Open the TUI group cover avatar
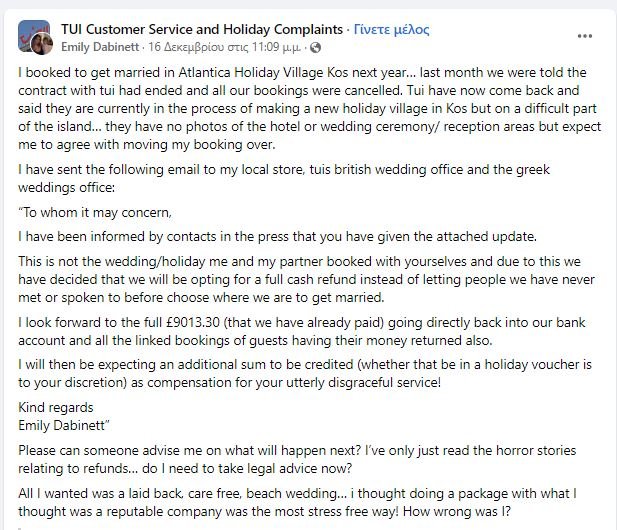This screenshot has height=530, width=617. point(32,33)
